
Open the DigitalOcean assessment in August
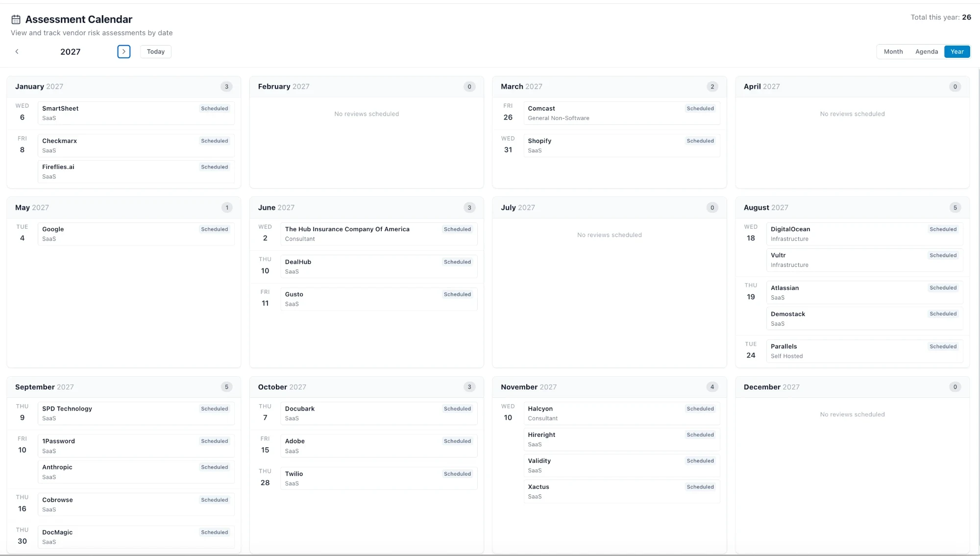[864, 234]
